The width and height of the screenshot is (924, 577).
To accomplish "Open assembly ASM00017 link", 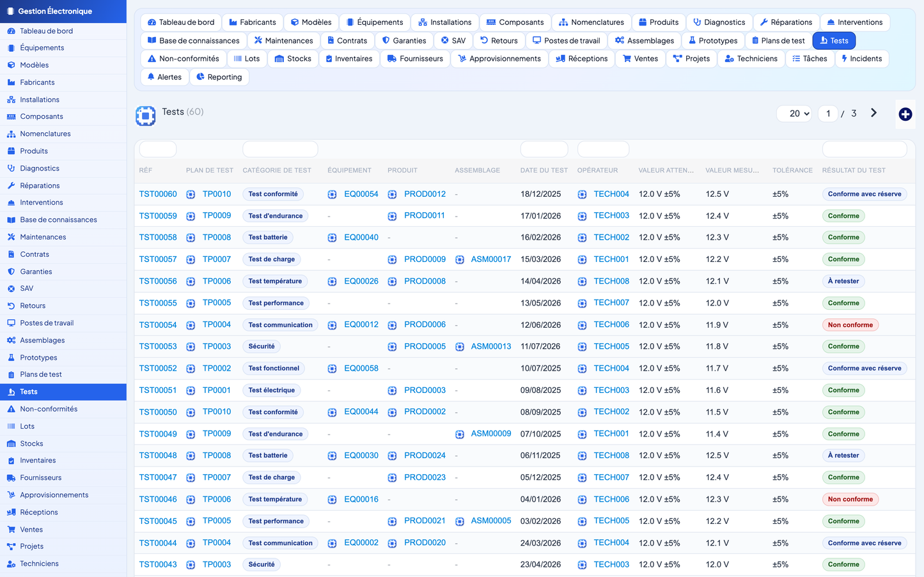I will pos(491,259).
